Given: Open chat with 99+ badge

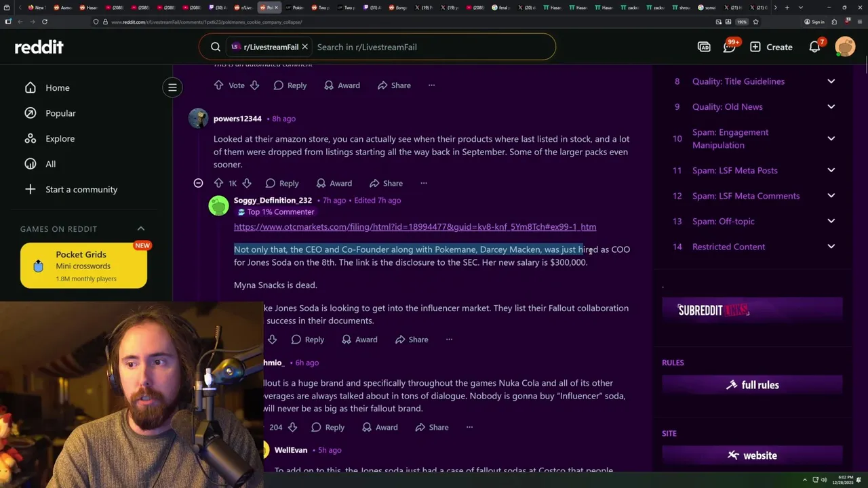Looking at the screenshot, I should click(x=730, y=47).
